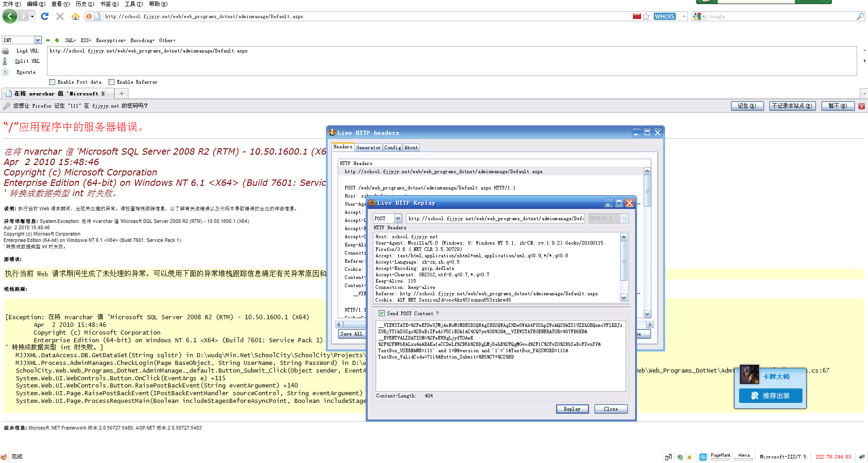The width and height of the screenshot is (868, 463).
Task: Open the HTTP/1.1 version dropdown in Live HTTP Replay
Action: point(624,218)
